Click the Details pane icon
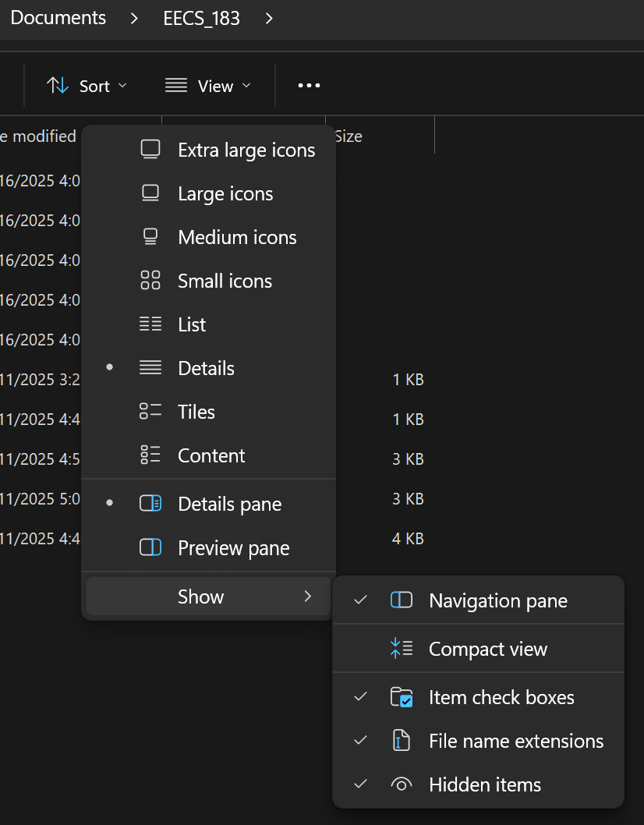Screen dimensions: 644x825 point(150,504)
